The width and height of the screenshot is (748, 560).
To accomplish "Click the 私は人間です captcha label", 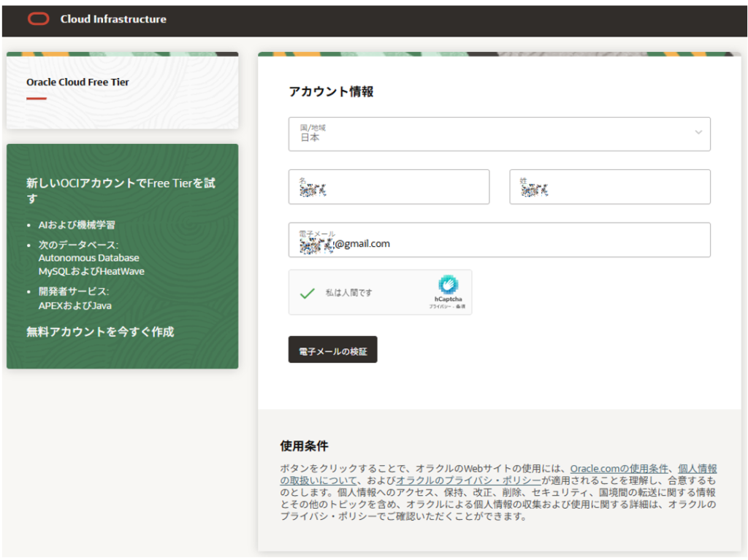I will tap(349, 293).
